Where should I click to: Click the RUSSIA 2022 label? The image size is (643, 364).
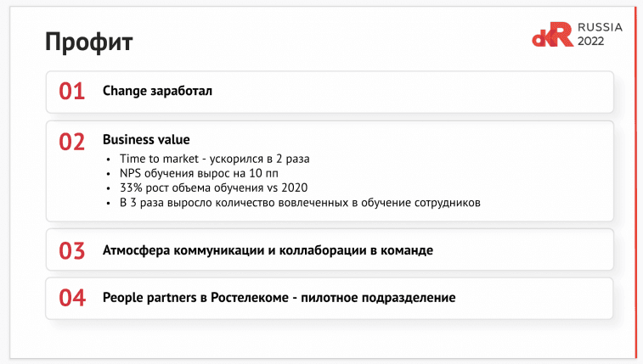[x=600, y=33]
